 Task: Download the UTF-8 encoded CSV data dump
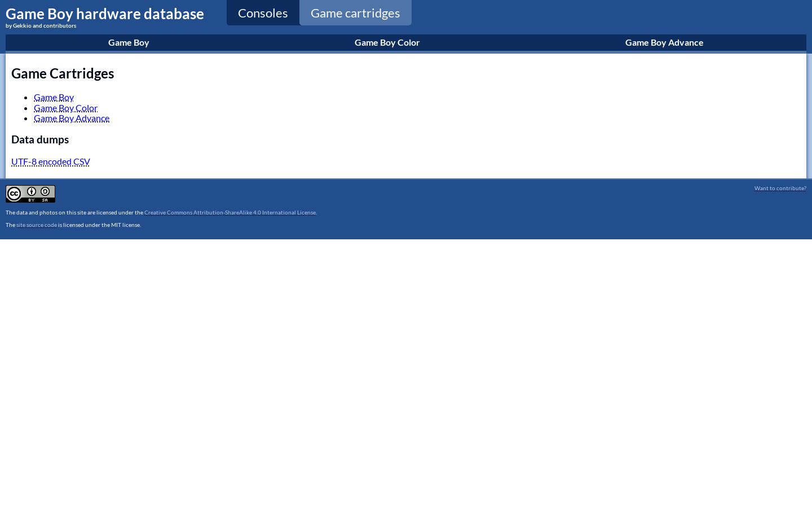[51, 161]
